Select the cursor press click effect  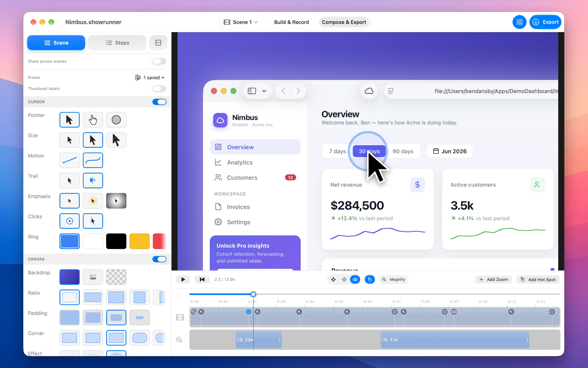click(93, 221)
